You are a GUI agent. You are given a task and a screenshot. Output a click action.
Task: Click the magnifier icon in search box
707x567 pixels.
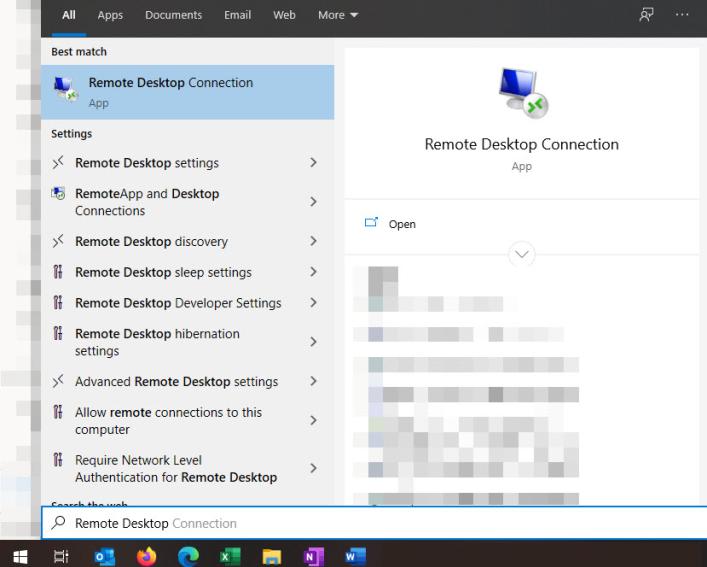click(x=59, y=523)
